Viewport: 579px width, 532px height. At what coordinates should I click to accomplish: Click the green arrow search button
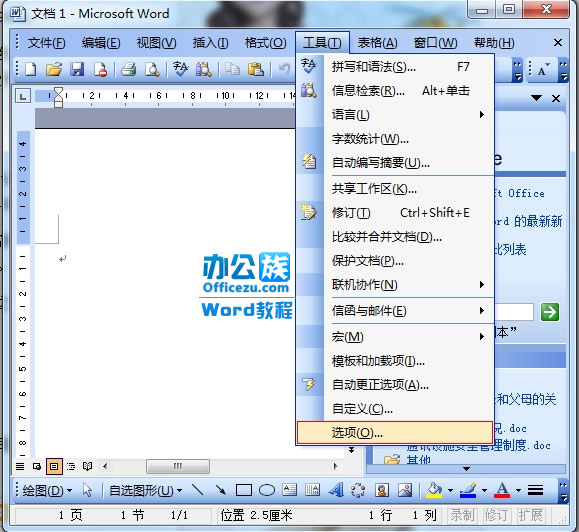pos(550,312)
